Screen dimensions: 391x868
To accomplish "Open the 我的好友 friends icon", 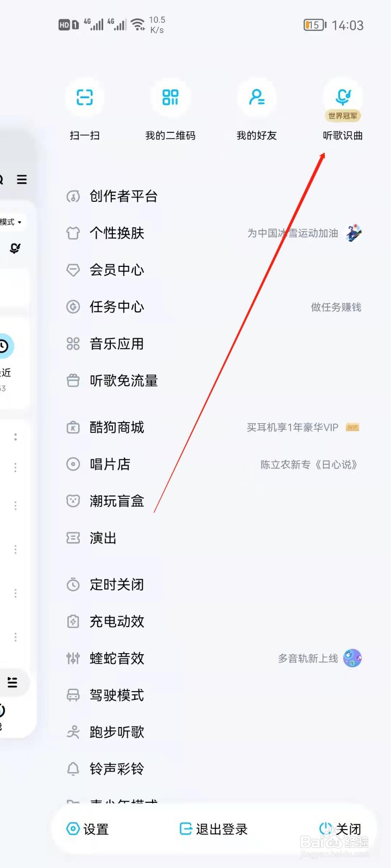I will 256,98.
